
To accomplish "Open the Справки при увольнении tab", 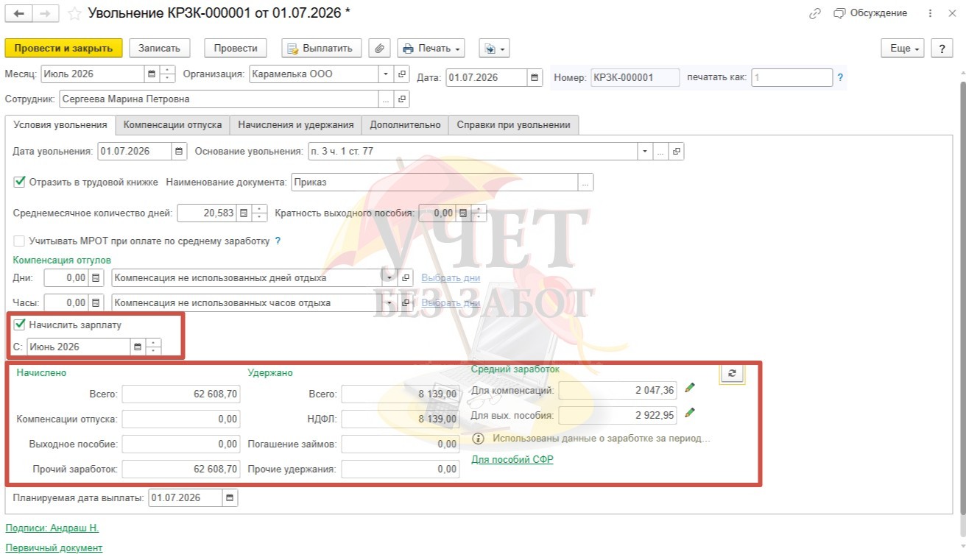I will pos(513,125).
